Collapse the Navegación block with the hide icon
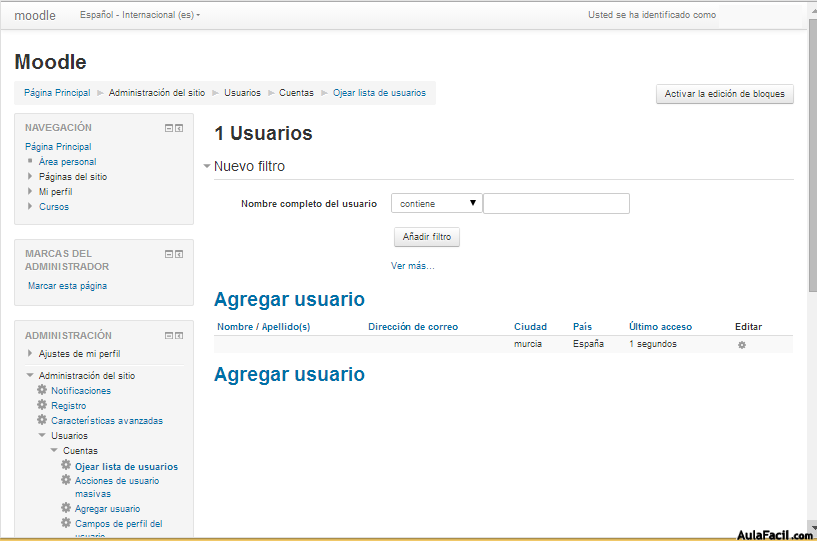This screenshot has height=541, width=817. (x=169, y=128)
